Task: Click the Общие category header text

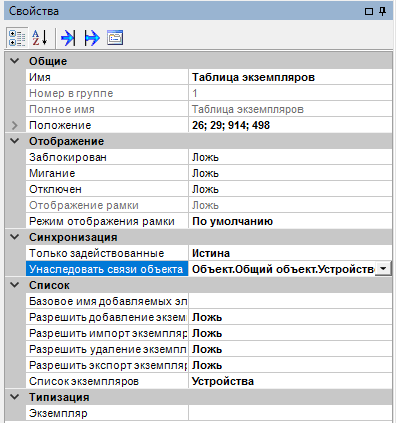Action: (x=48, y=61)
